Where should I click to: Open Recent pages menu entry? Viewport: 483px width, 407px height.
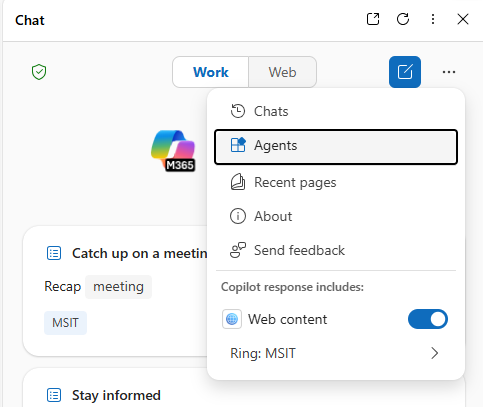click(336, 183)
